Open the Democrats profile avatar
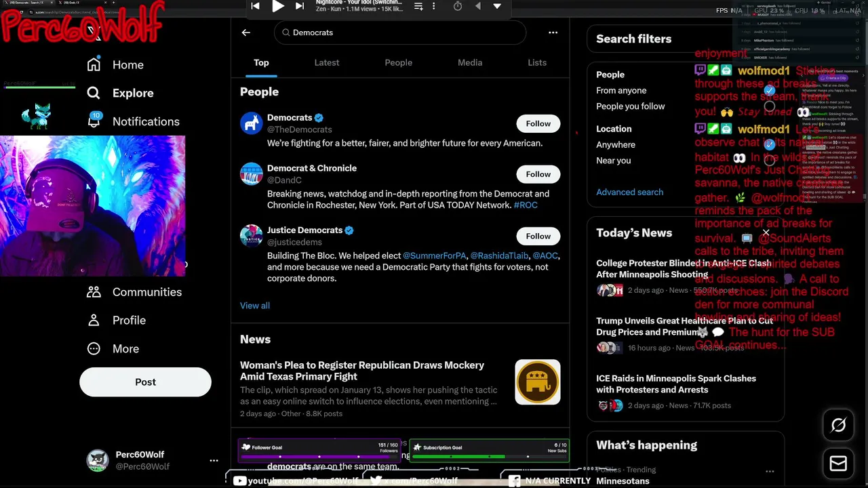 point(251,123)
